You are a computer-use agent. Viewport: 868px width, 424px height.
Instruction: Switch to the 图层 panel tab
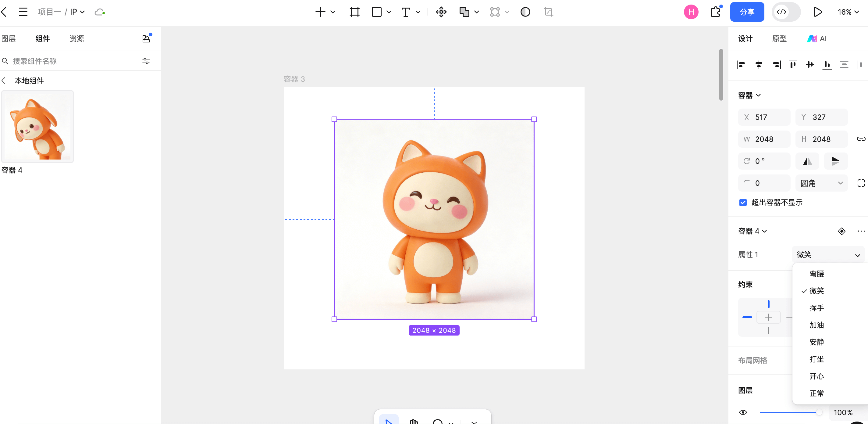point(9,38)
